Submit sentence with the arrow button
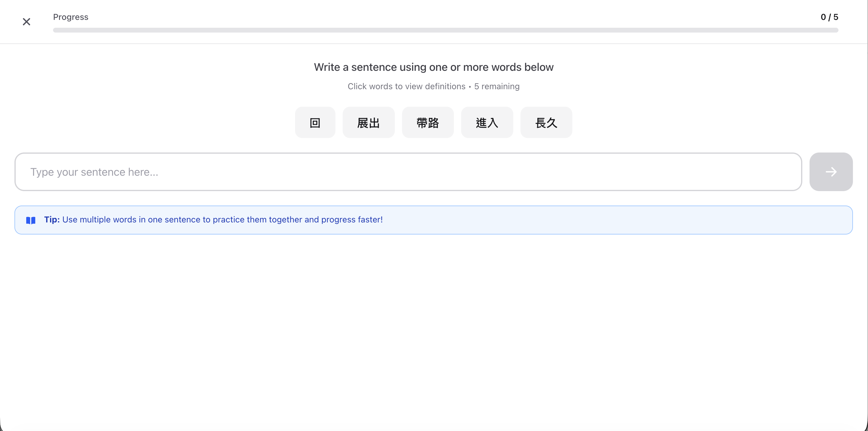868x431 pixels. (831, 172)
